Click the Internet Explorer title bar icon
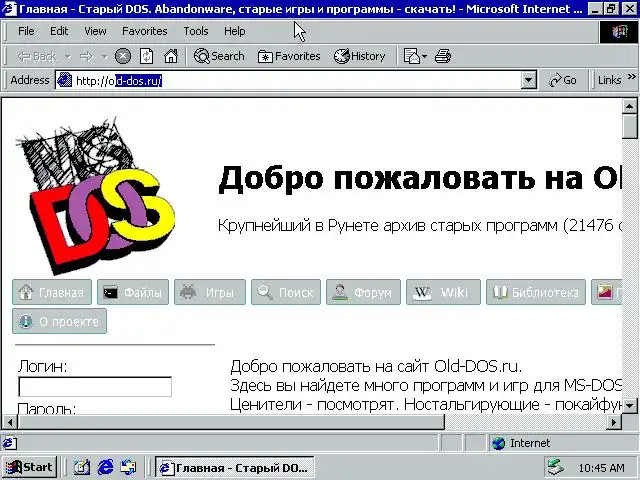Viewport: 640px width, 480px height. point(10,9)
